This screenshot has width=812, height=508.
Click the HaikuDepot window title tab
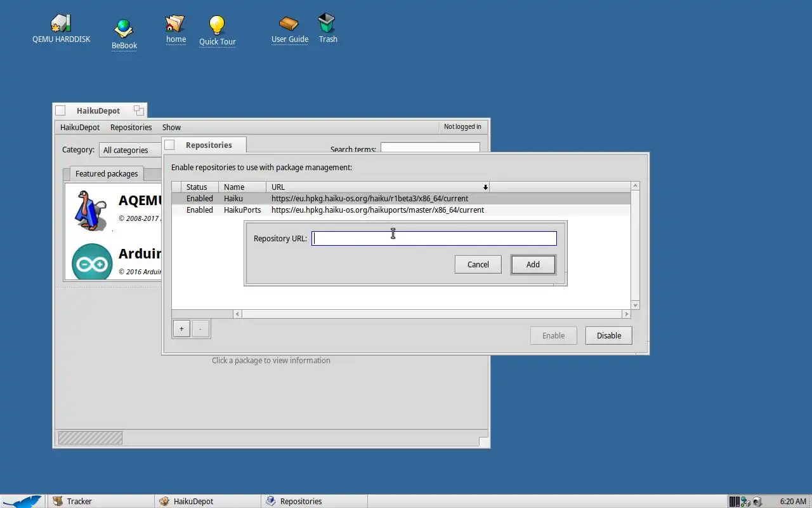click(x=98, y=110)
